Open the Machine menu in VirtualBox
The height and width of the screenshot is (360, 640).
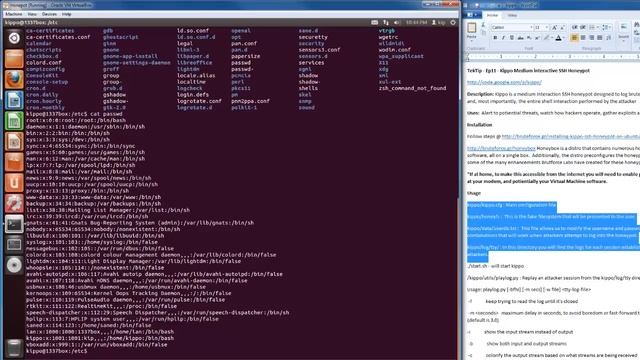point(13,14)
